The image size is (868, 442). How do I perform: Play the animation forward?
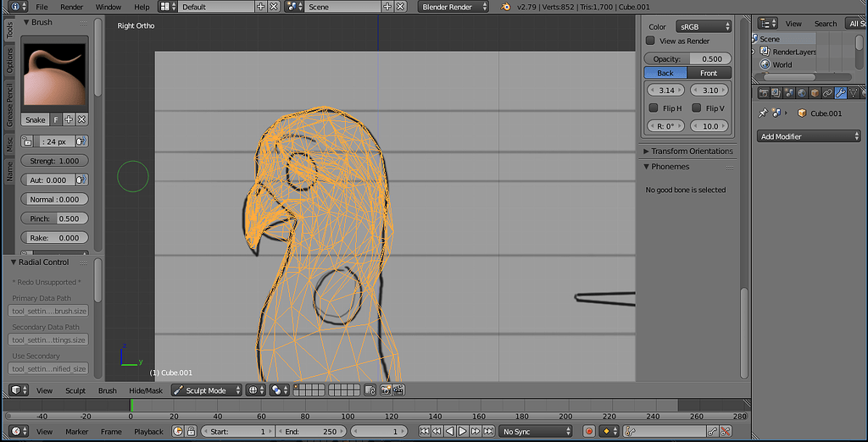coord(462,431)
